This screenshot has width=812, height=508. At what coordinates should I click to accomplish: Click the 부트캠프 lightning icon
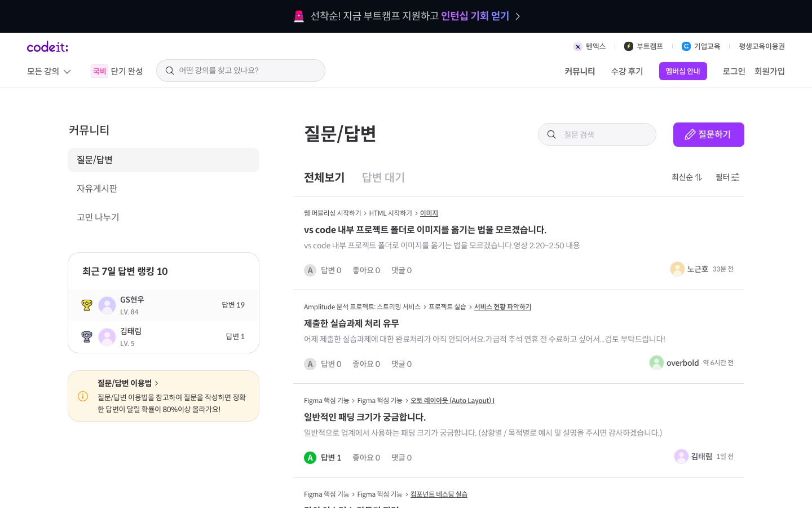tap(629, 46)
